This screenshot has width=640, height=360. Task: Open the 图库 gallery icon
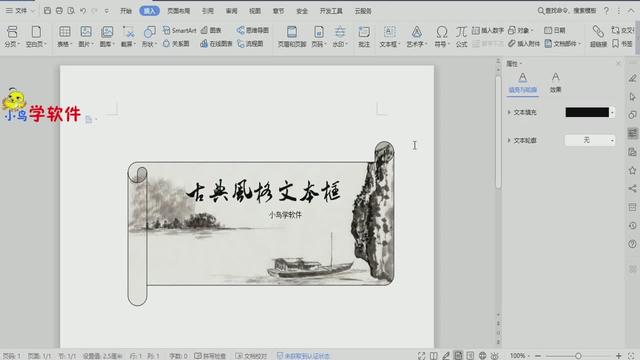(107, 36)
